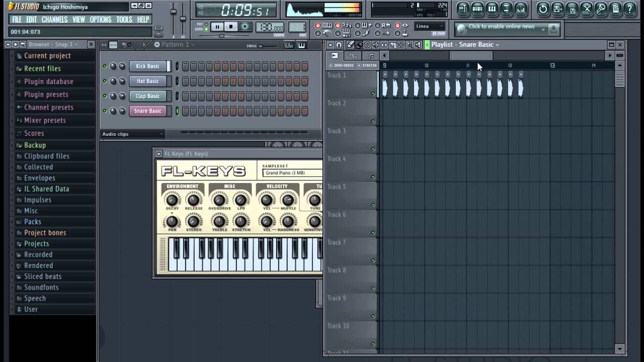The width and height of the screenshot is (644, 362).
Task: Select the Hat Basic channel button
Action: 147,81
